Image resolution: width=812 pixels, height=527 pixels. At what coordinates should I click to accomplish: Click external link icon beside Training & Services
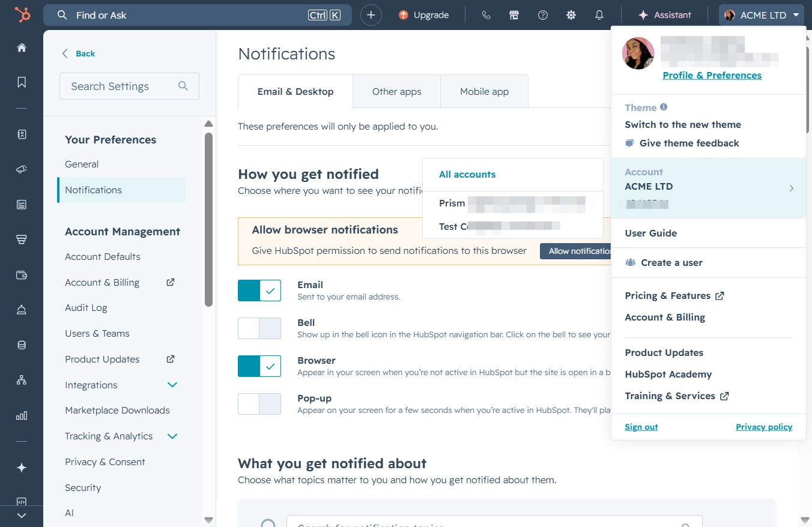[724, 396]
